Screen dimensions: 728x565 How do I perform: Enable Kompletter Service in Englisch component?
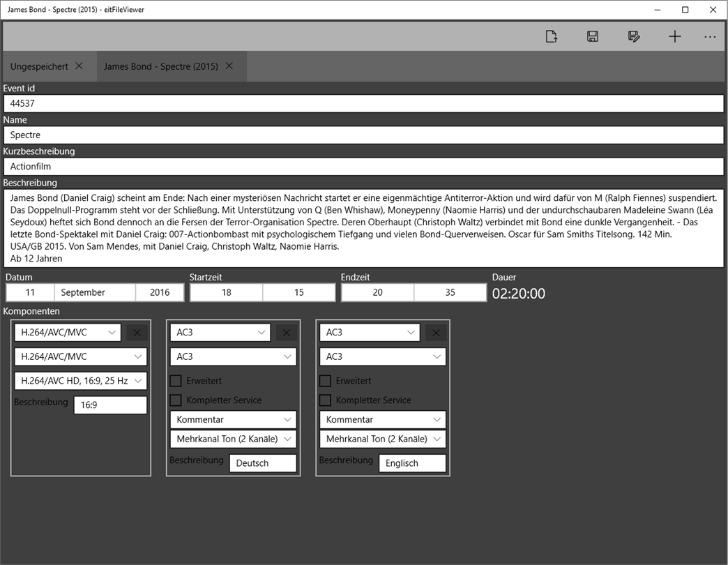(x=325, y=400)
